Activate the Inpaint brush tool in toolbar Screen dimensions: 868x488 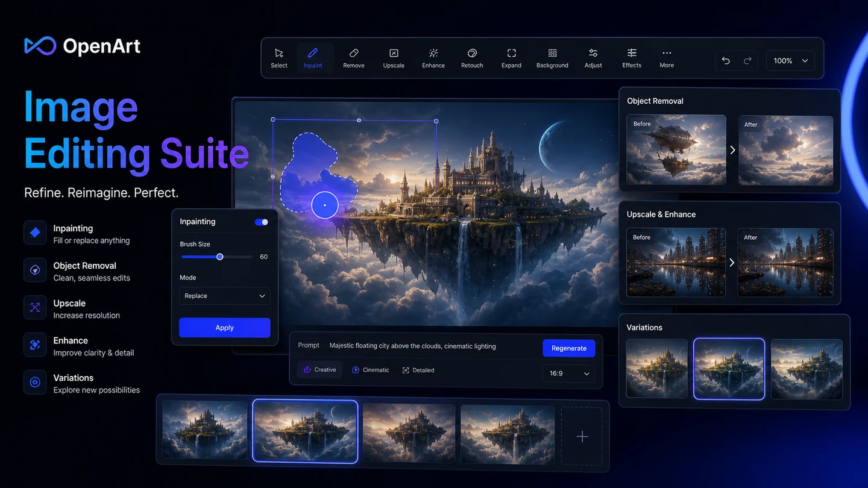click(x=313, y=58)
